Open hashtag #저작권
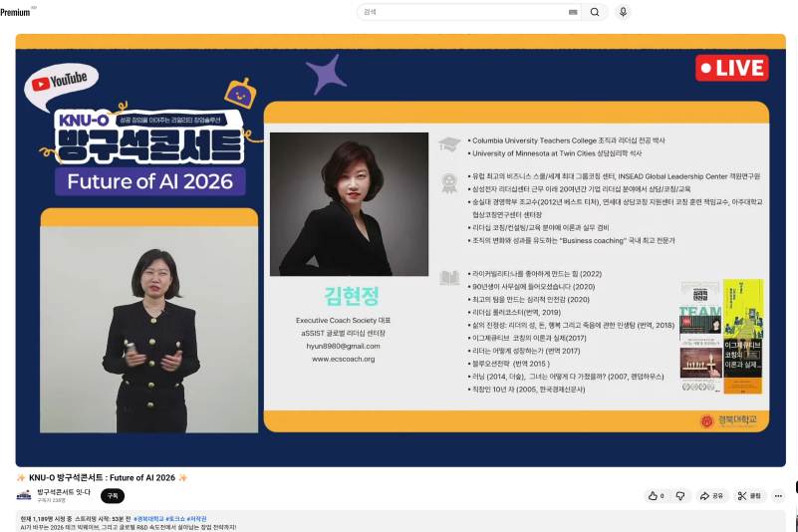Image resolution: width=798 pixels, height=532 pixels. coord(197,519)
